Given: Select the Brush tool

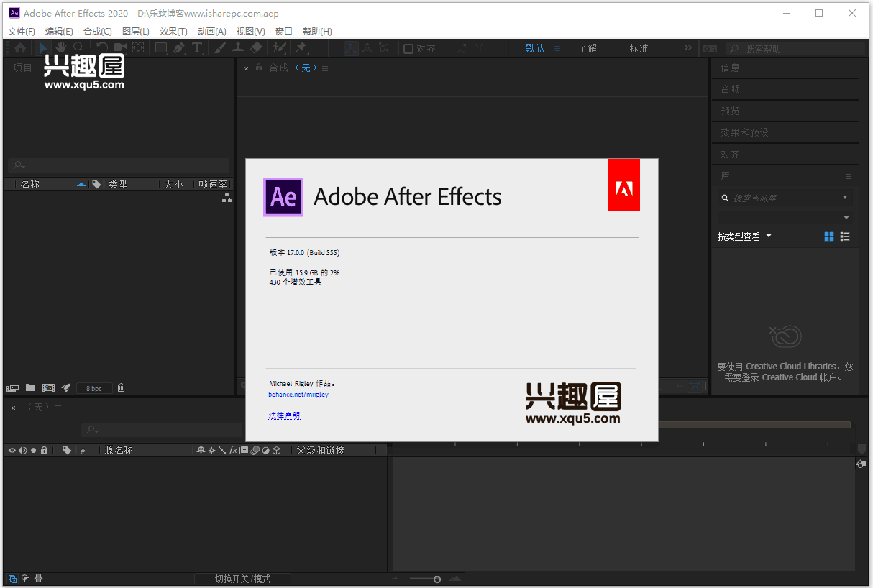Looking at the screenshot, I should point(220,48).
